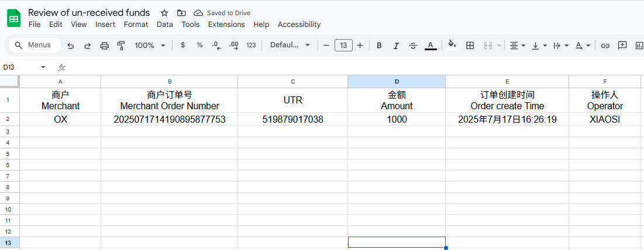Toggle bold formatting
The height and width of the screenshot is (250, 644).
click(379, 46)
